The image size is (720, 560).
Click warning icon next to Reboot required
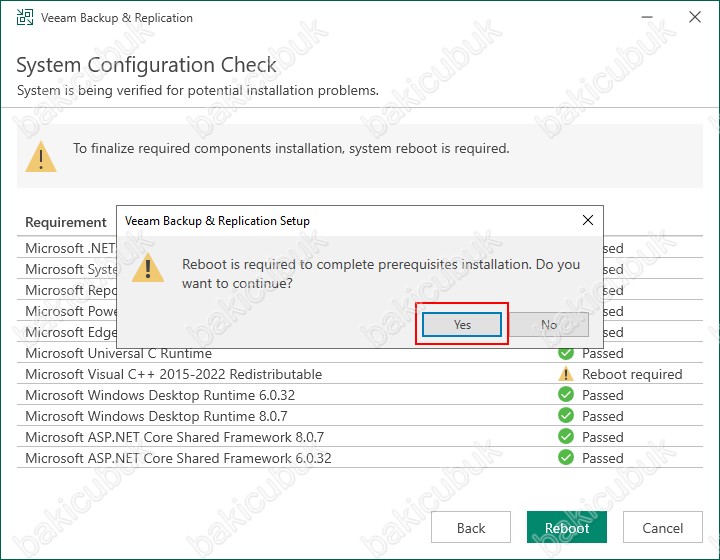pyautogui.click(x=566, y=374)
